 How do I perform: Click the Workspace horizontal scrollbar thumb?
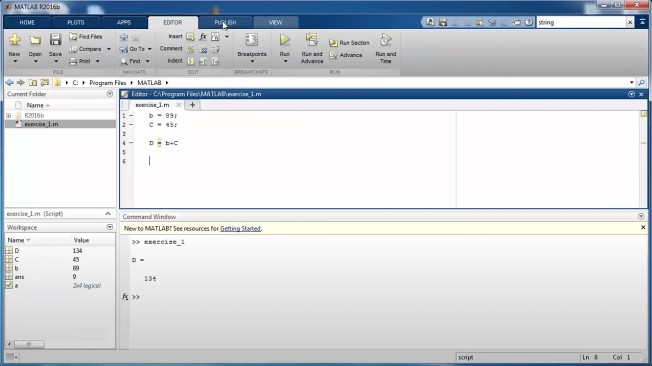click(x=29, y=344)
